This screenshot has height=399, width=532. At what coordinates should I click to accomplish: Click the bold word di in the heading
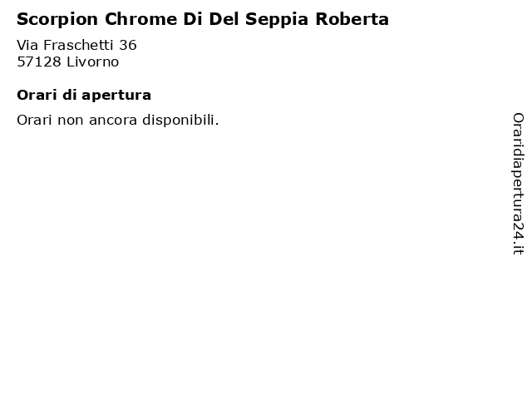click(69, 95)
